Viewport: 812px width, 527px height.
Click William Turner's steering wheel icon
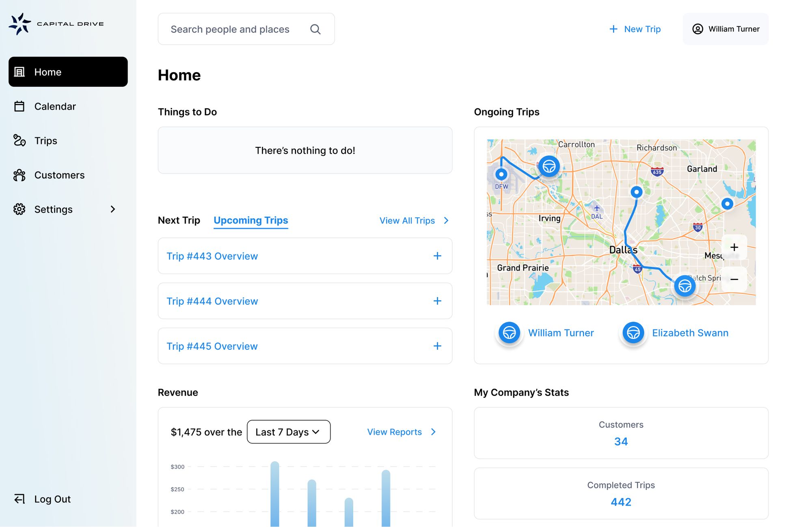tap(509, 333)
